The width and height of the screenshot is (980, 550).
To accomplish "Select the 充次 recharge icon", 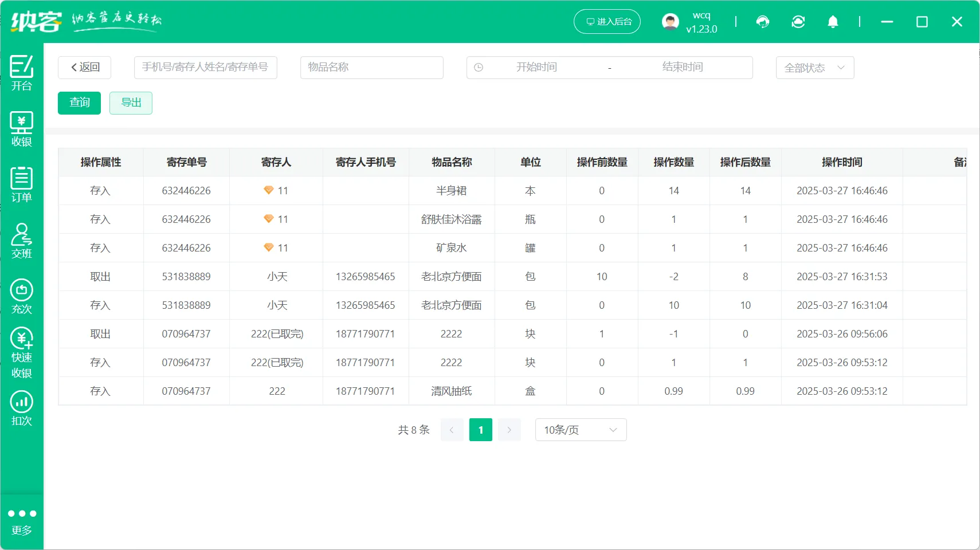I will (22, 296).
